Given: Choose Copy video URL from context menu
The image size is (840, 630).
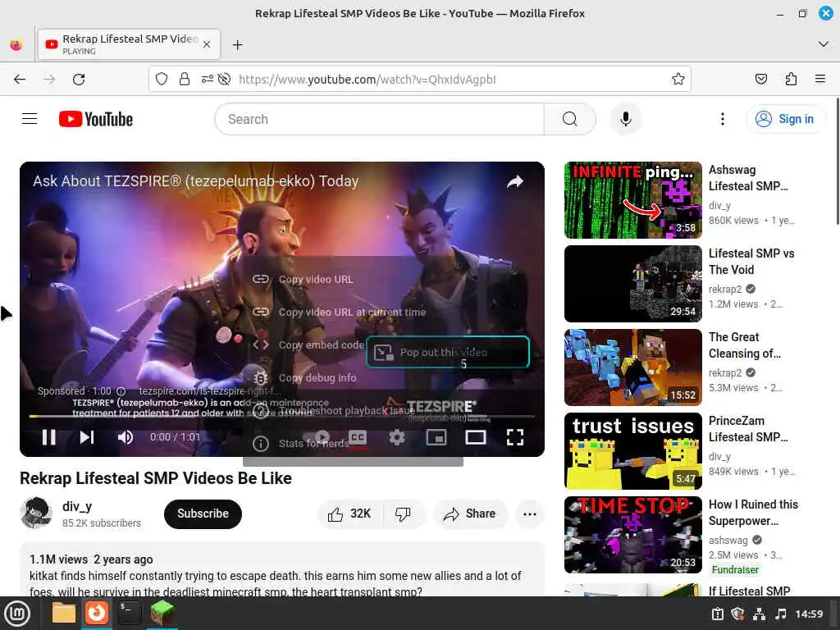Looking at the screenshot, I should [316, 279].
